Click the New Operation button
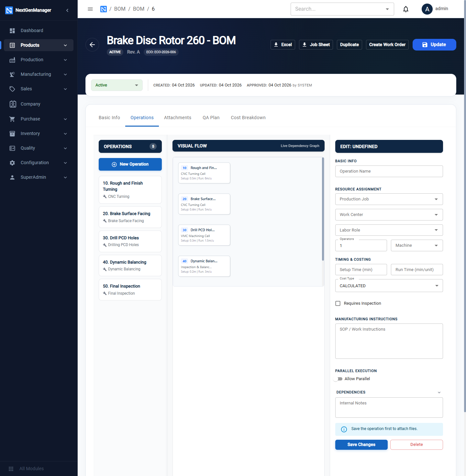The width and height of the screenshot is (466, 476). [x=130, y=164]
